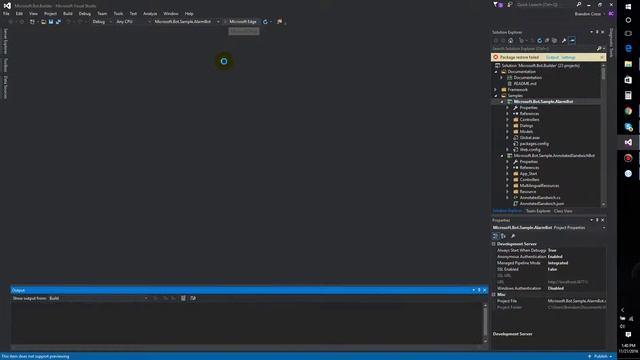
Task: Start debugging with Microsoft Edge button
Action: coord(240,22)
